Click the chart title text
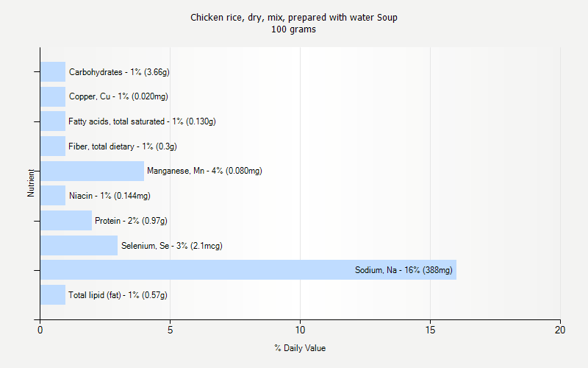 pyautogui.click(x=294, y=17)
